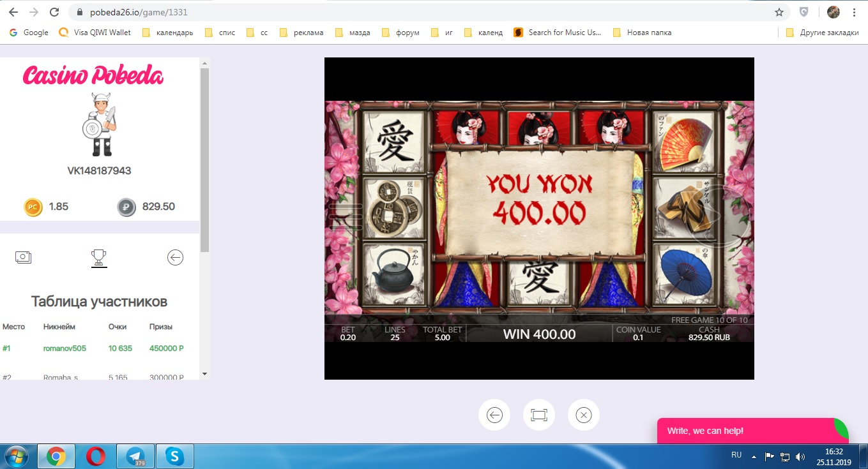Click the Никнейм column header
868x469 pixels.
coord(59,327)
